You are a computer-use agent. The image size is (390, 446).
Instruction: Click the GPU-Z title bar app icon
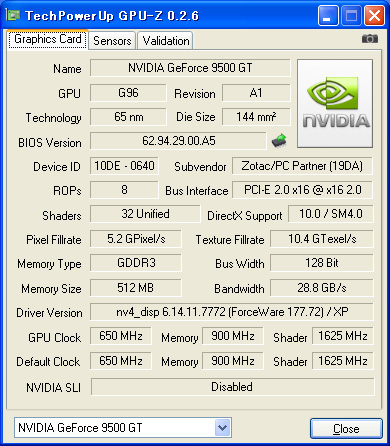[13, 15]
